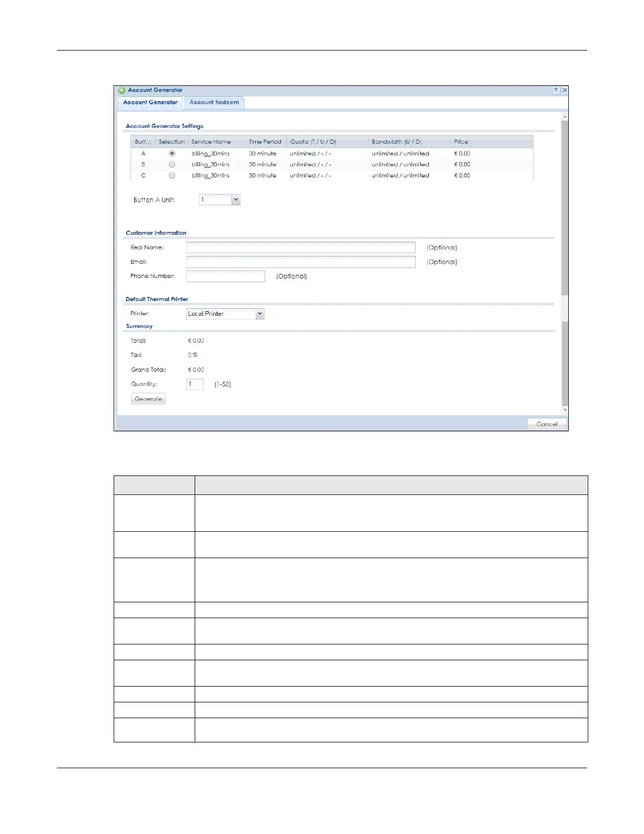Focus the Email input field

[300, 262]
